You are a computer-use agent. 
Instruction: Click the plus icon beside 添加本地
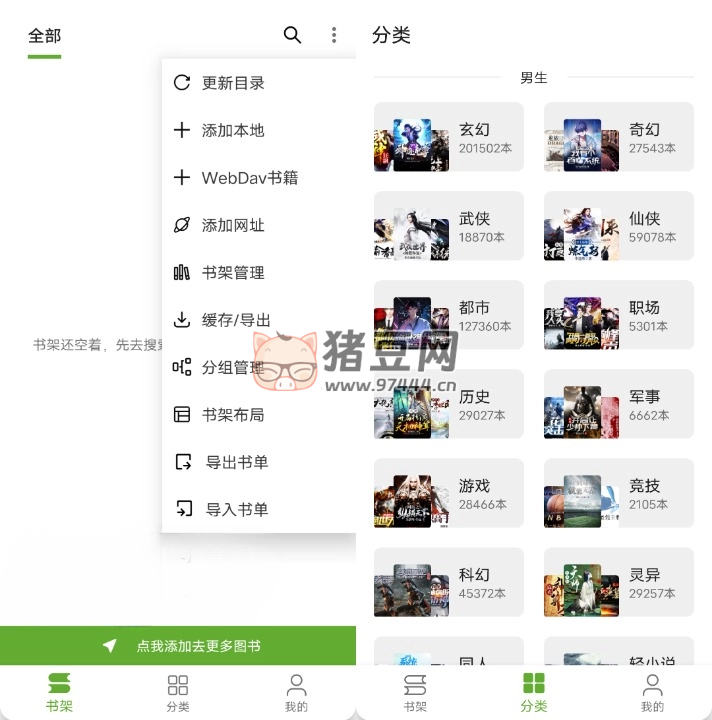tap(181, 130)
